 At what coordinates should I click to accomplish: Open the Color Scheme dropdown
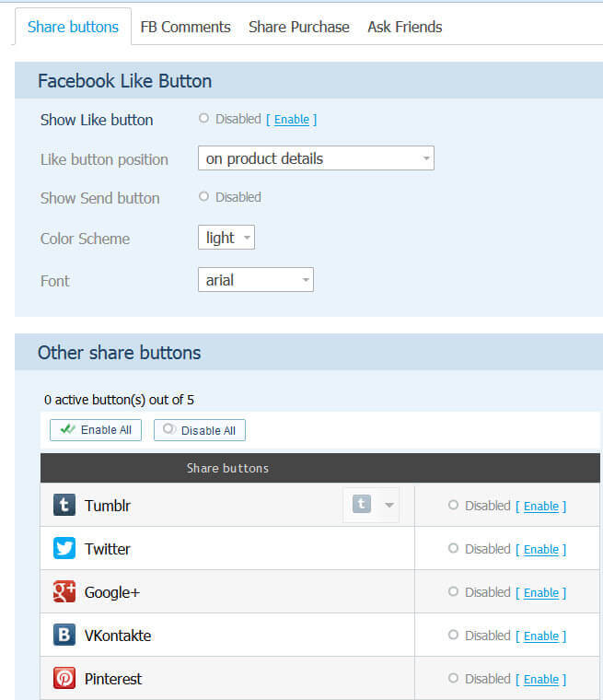point(226,237)
